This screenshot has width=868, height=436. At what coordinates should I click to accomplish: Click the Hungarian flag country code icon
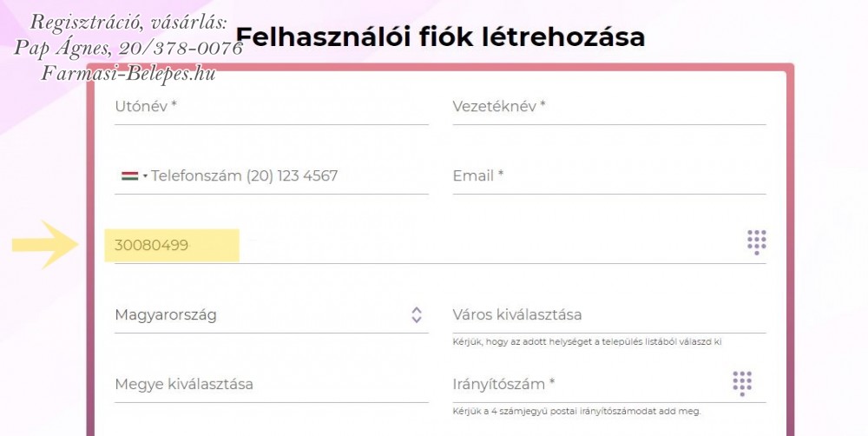pos(129,176)
